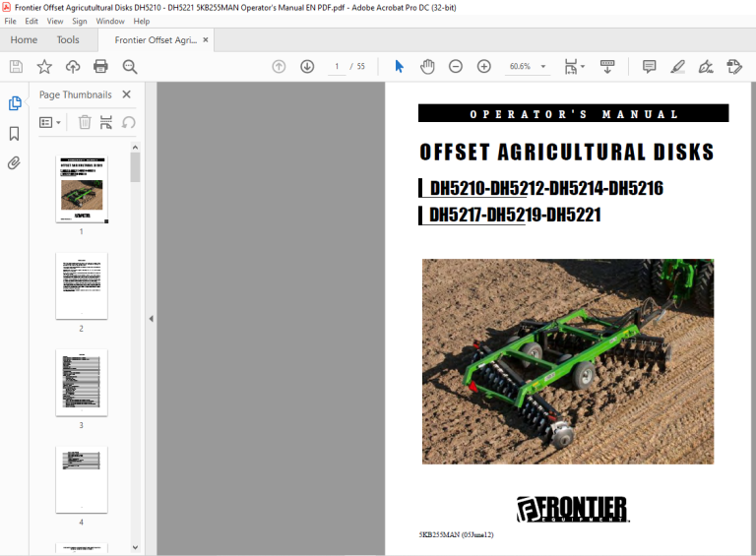The image size is (756, 556).
Task: Activate the Selection arrow tool
Action: (x=400, y=67)
